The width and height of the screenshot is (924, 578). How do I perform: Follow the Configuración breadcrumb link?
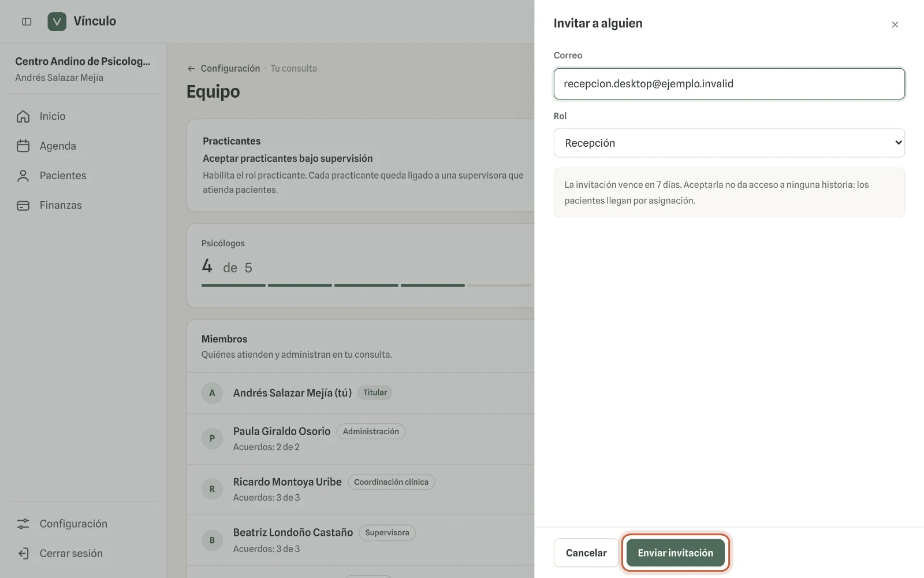click(x=230, y=69)
